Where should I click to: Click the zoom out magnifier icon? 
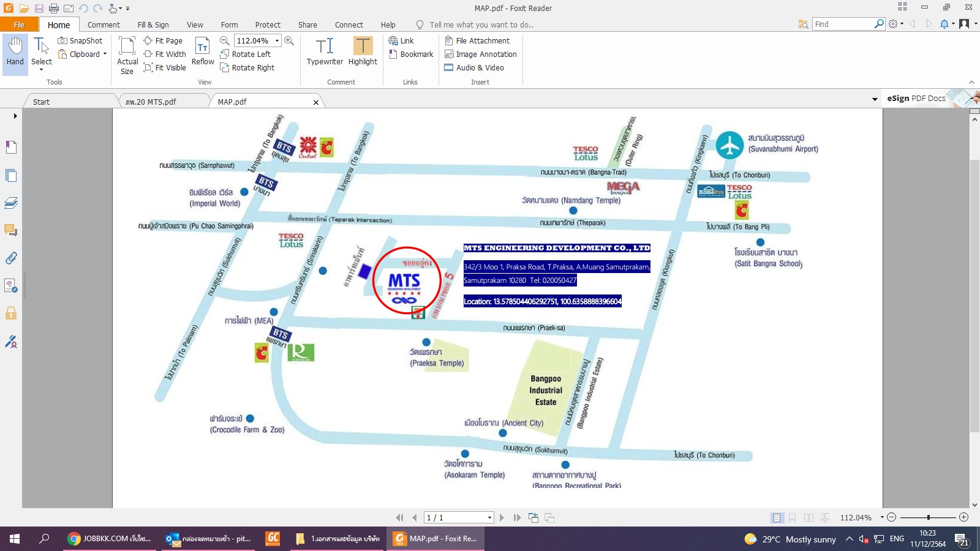225,40
